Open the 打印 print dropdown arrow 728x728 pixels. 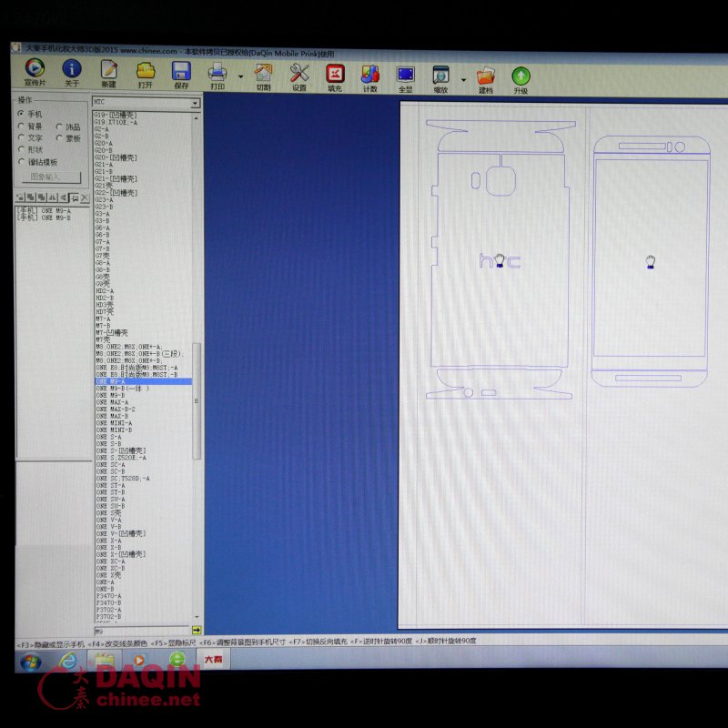tap(240, 76)
